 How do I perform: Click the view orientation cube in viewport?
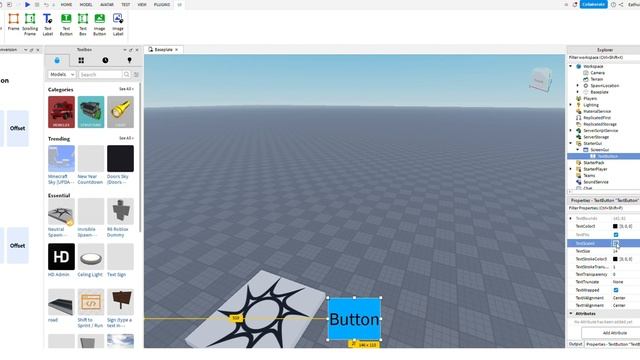coord(541,80)
